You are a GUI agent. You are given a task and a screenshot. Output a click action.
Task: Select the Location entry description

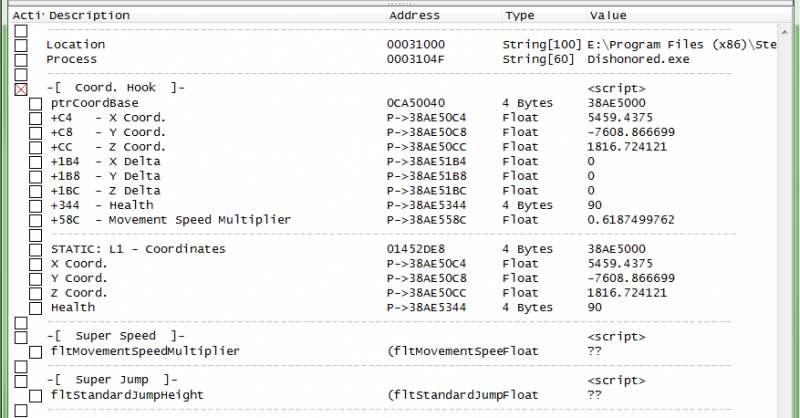75,45
